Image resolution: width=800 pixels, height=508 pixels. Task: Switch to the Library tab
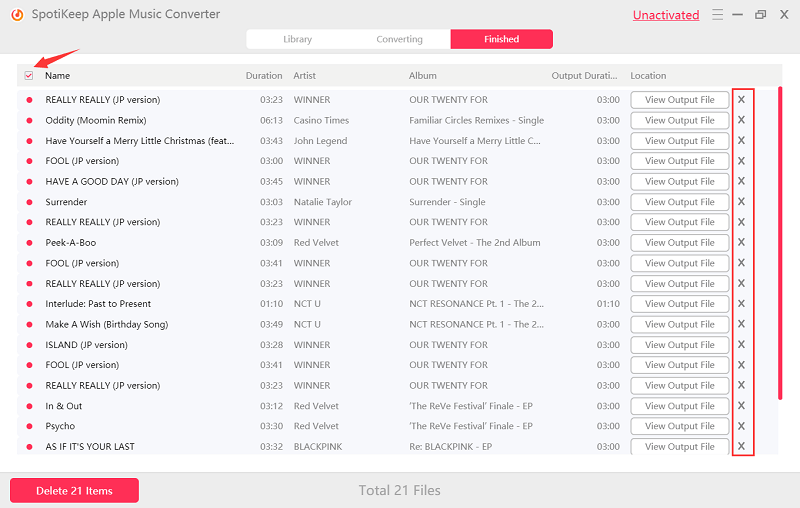[x=297, y=39]
